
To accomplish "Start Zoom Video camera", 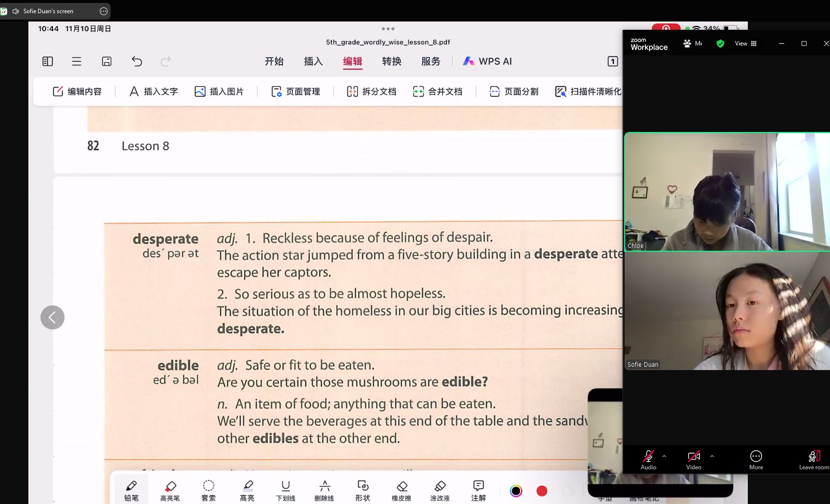I will coord(694,460).
